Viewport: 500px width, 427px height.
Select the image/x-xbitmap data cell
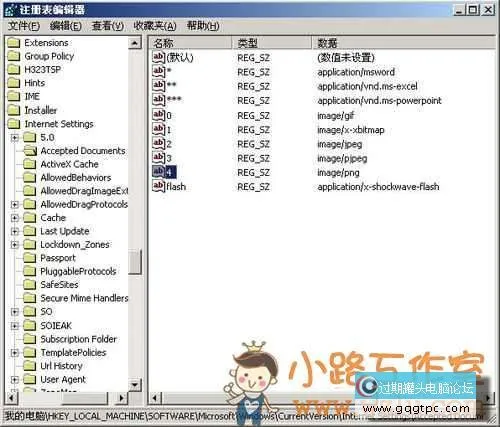point(351,130)
